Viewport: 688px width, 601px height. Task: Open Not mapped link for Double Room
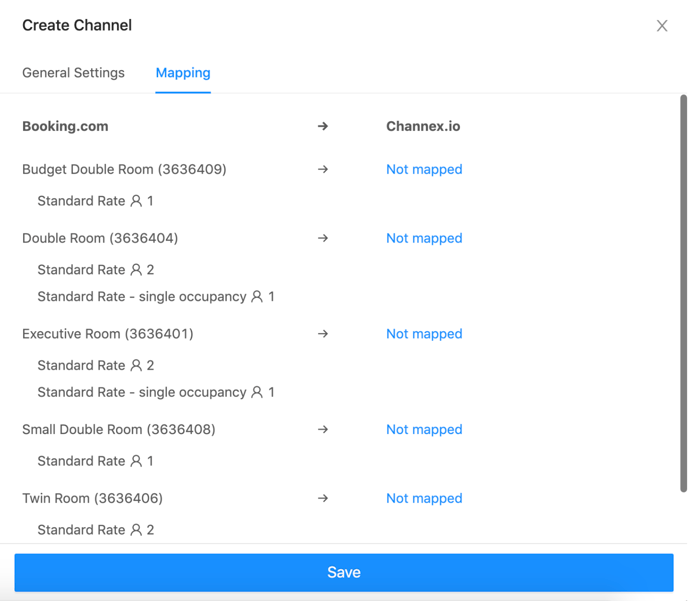(424, 238)
